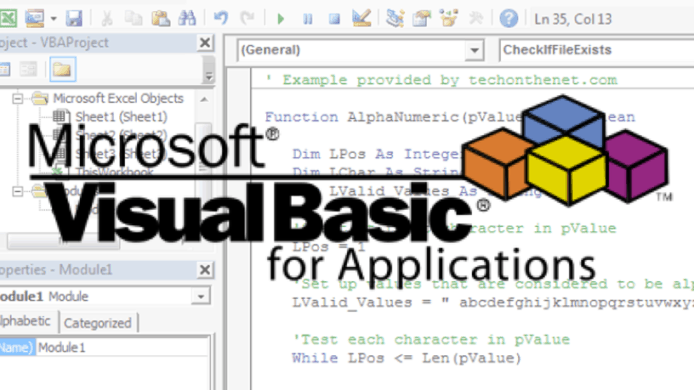Click the project tree horizontal scrollbar
Image resolution: width=694 pixels, height=390 pixels.
[63, 241]
